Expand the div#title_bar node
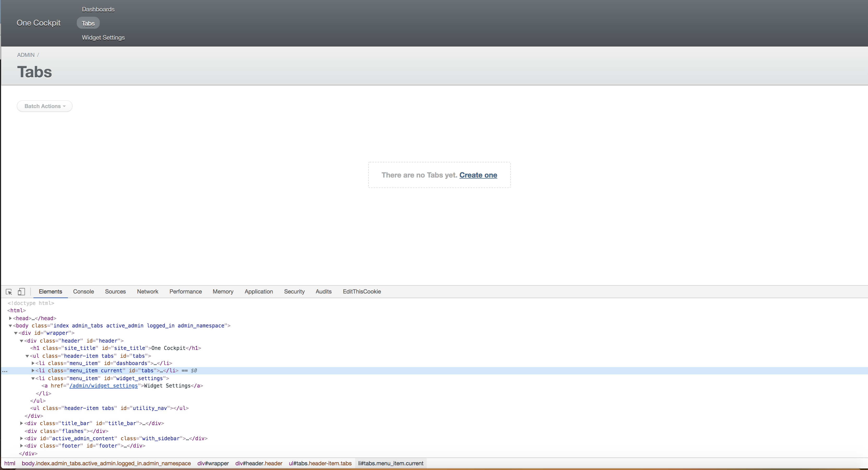Screen dimensions: 868x470 coord(21,423)
